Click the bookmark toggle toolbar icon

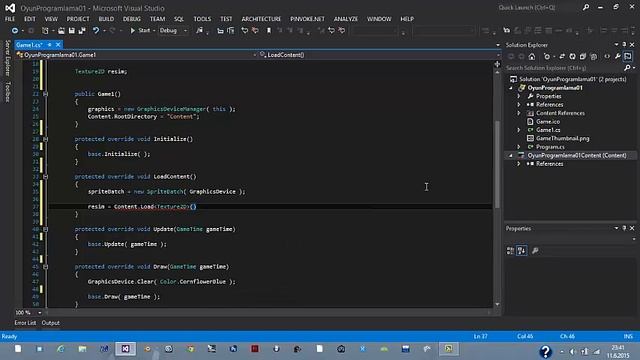(269, 31)
